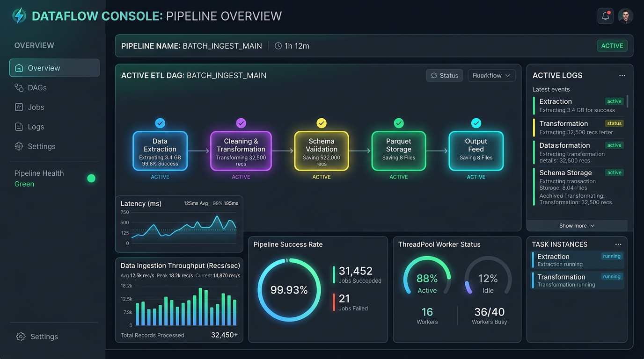This screenshot has height=359, width=644.
Task: Click the Status refresh button
Action: click(x=445, y=75)
